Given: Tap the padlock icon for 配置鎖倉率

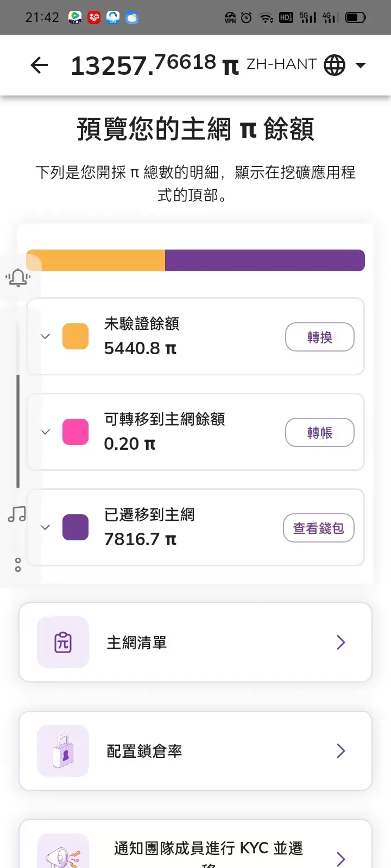Looking at the screenshot, I should [63, 751].
